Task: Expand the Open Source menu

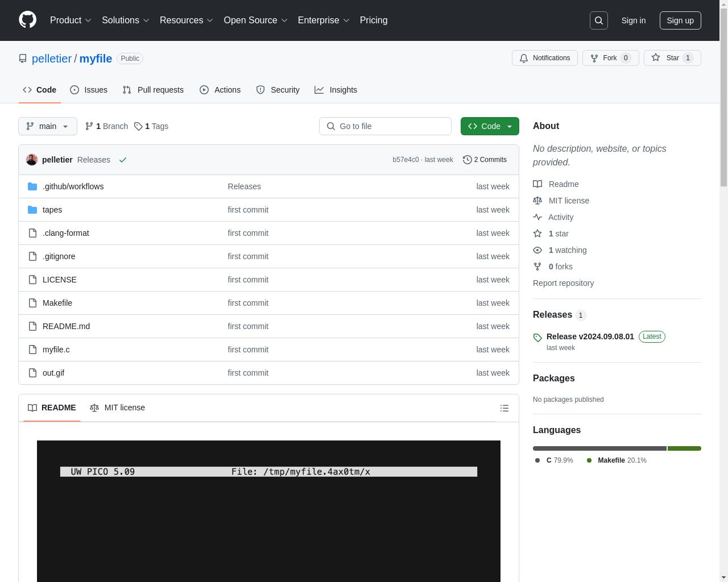Action: [x=256, y=20]
